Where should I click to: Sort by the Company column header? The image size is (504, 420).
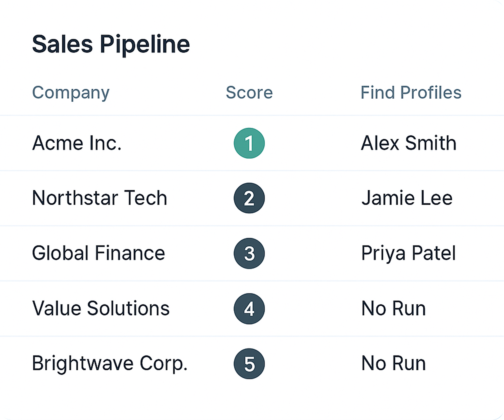point(71,93)
